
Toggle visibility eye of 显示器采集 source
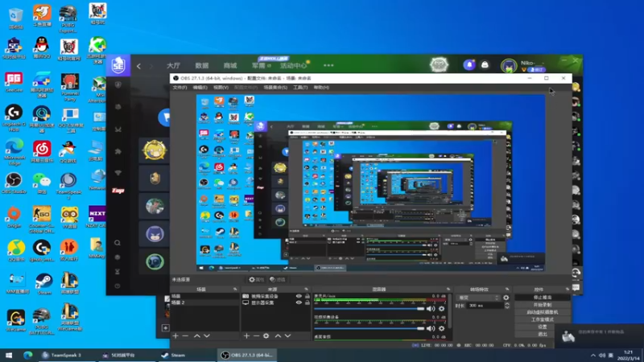point(299,302)
